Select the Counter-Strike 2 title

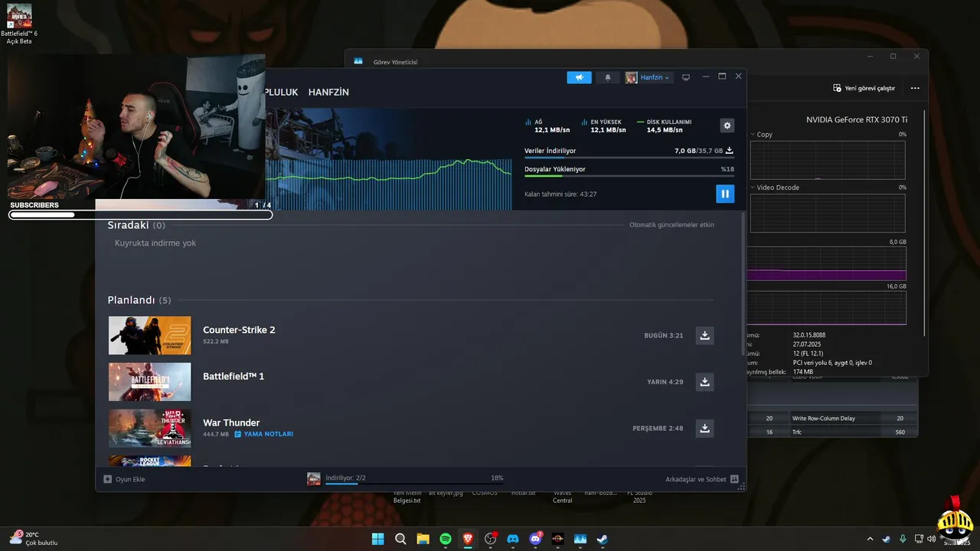tap(239, 330)
